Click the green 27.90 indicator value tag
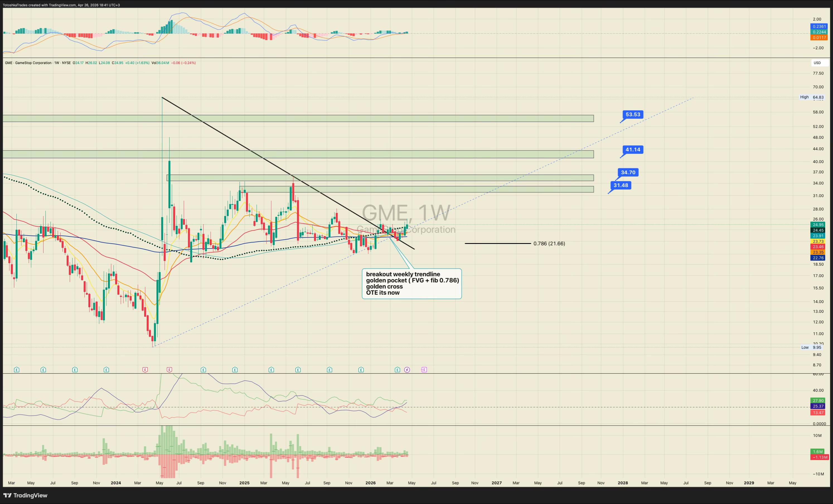The width and height of the screenshot is (833, 504). coord(818,401)
